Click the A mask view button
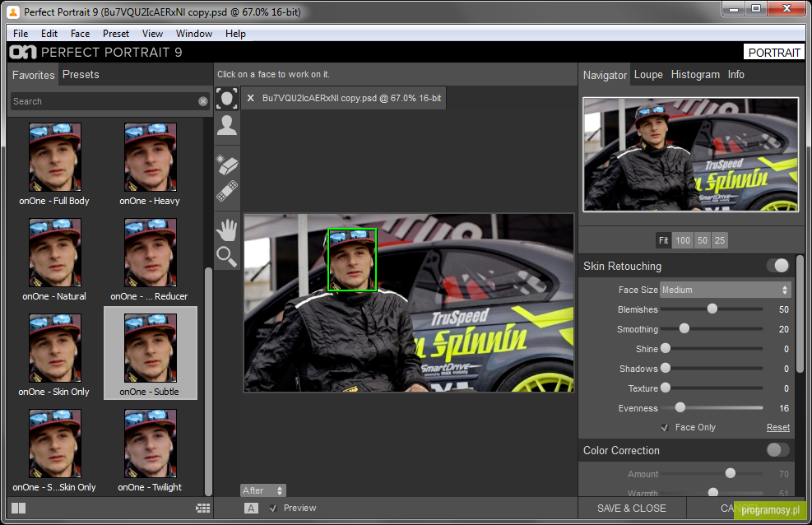Image resolution: width=812 pixels, height=525 pixels. pyautogui.click(x=251, y=508)
